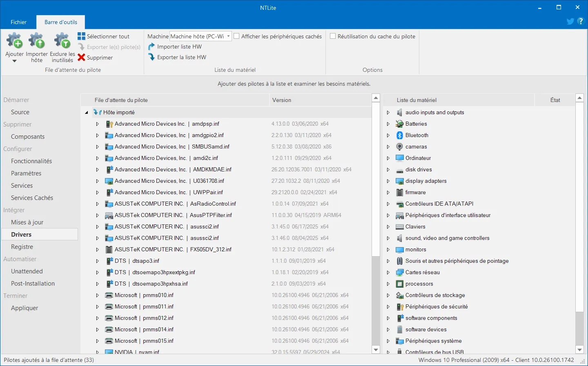
Task: Click the Cartes réseau icon
Action: (x=400, y=272)
